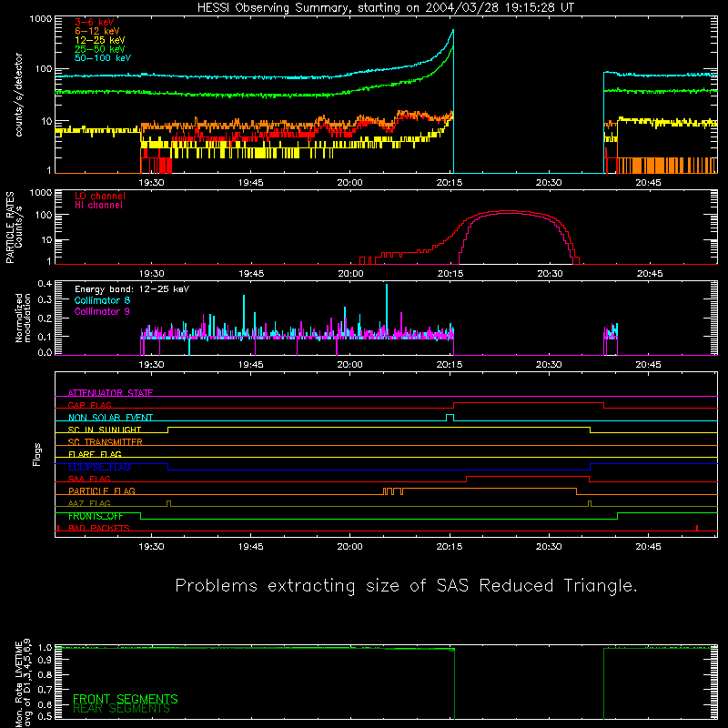Click the Mon. Rate LIVETIME axis label

22,684
